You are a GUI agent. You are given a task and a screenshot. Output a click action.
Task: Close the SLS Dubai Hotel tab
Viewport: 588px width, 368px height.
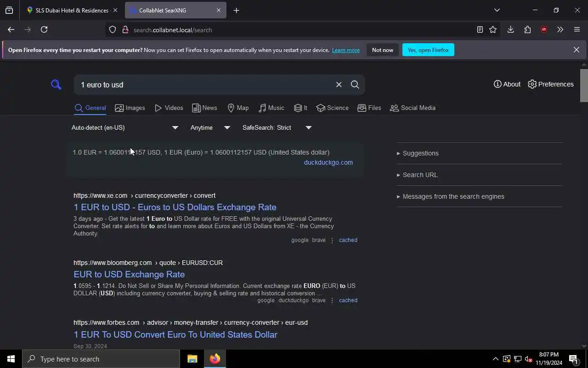click(115, 10)
